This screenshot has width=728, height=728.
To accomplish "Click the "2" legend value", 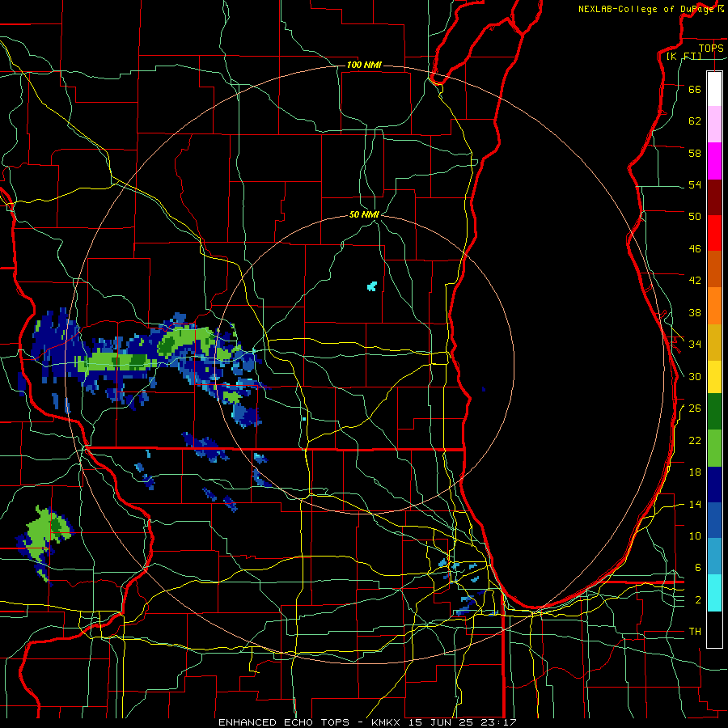I will [698, 600].
